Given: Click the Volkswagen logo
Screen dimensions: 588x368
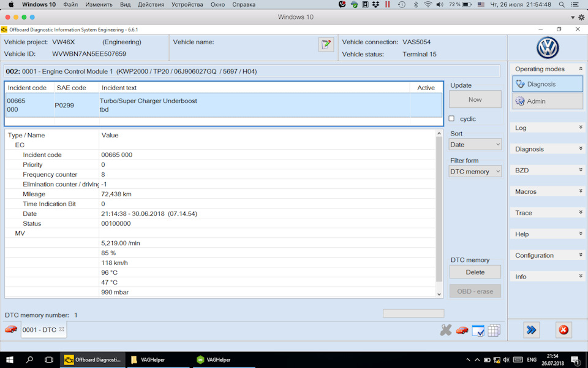Looking at the screenshot, I should (x=548, y=48).
